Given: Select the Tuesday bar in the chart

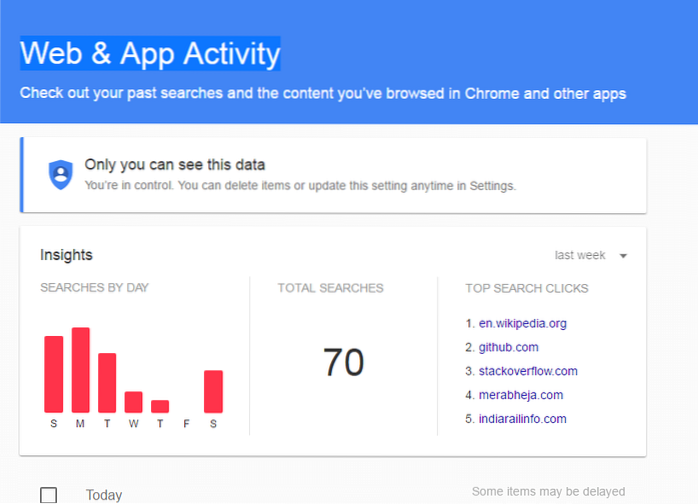Looking at the screenshot, I should [107, 383].
